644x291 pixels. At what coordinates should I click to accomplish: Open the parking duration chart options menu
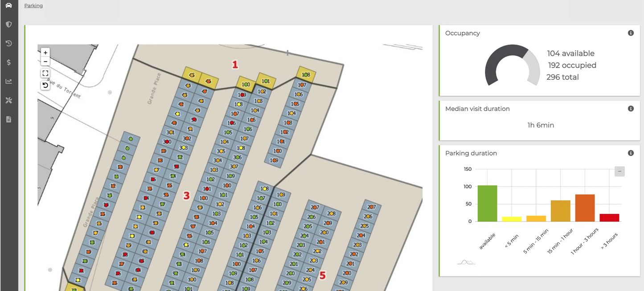(619, 171)
